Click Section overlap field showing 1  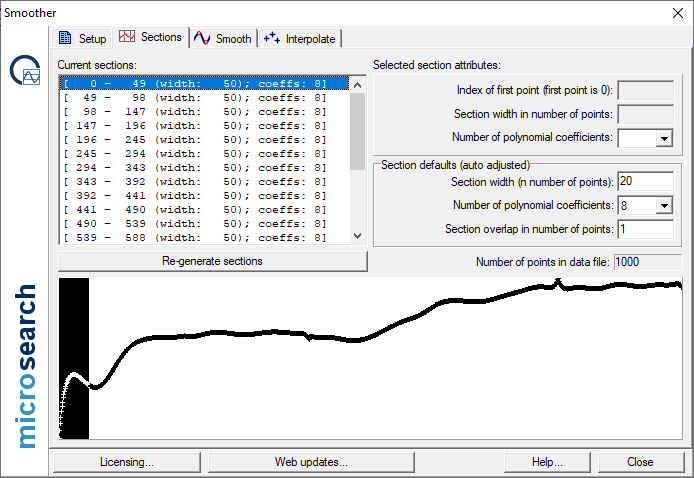[646, 229]
